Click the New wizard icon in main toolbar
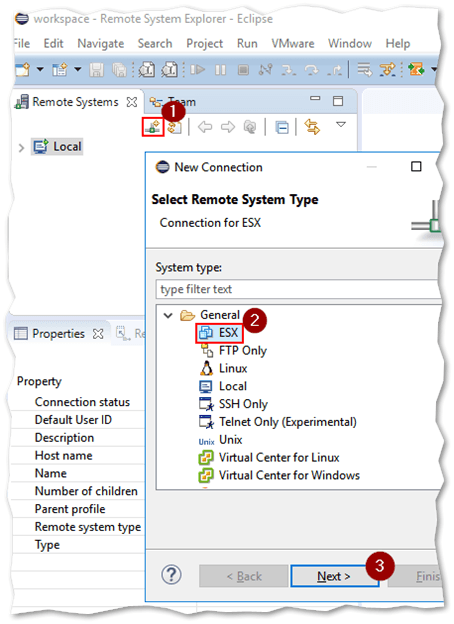Image resolution: width=454 pixels, height=624 pixels. (23, 70)
